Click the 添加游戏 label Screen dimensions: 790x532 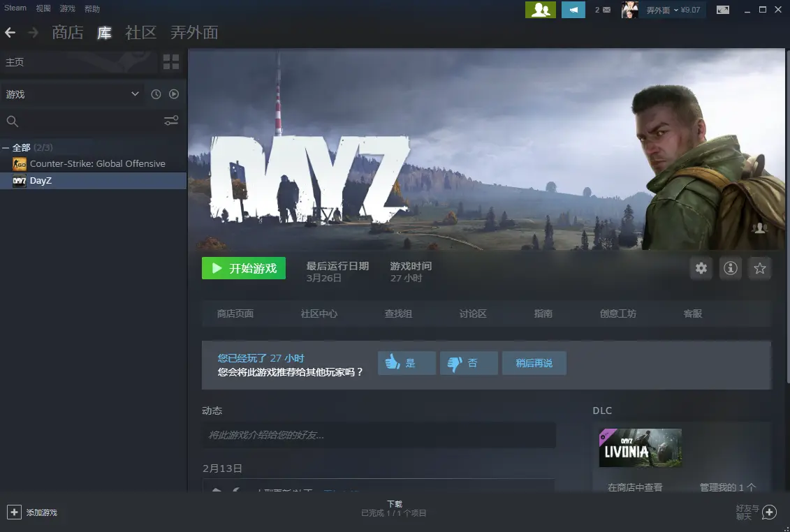(x=42, y=512)
